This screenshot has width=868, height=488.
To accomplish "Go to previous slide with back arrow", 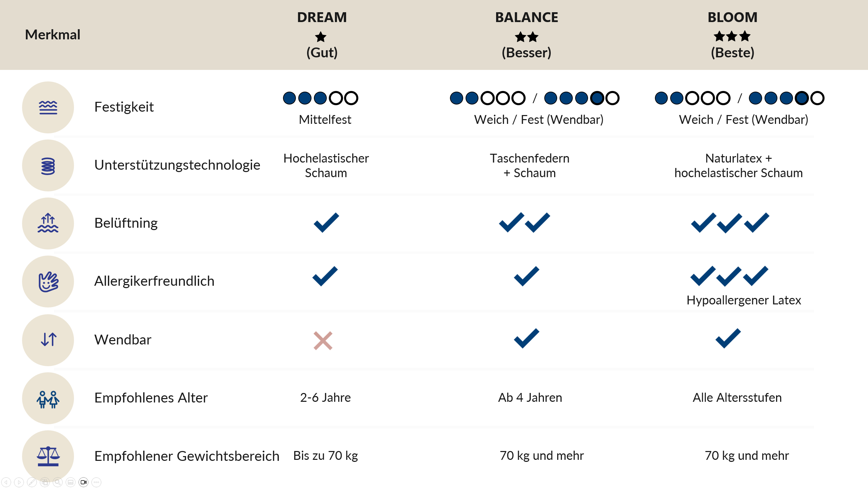I will (x=6, y=482).
